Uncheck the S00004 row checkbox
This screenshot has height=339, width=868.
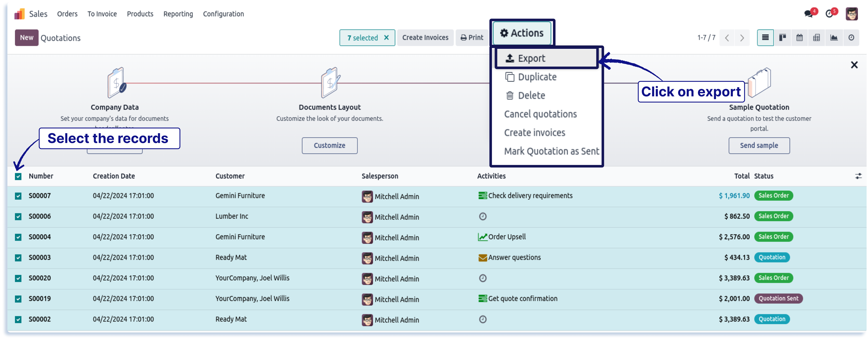coord(18,237)
